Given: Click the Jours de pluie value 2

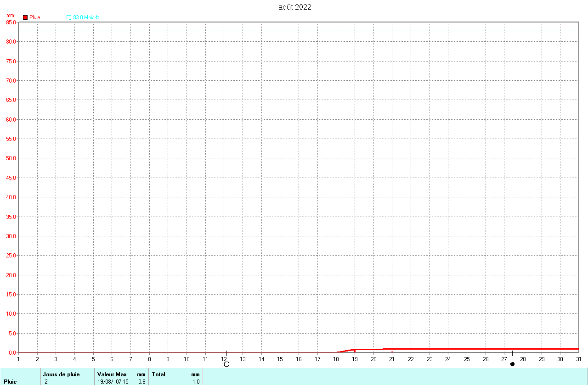Looking at the screenshot, I should click(x=46, y=381).
